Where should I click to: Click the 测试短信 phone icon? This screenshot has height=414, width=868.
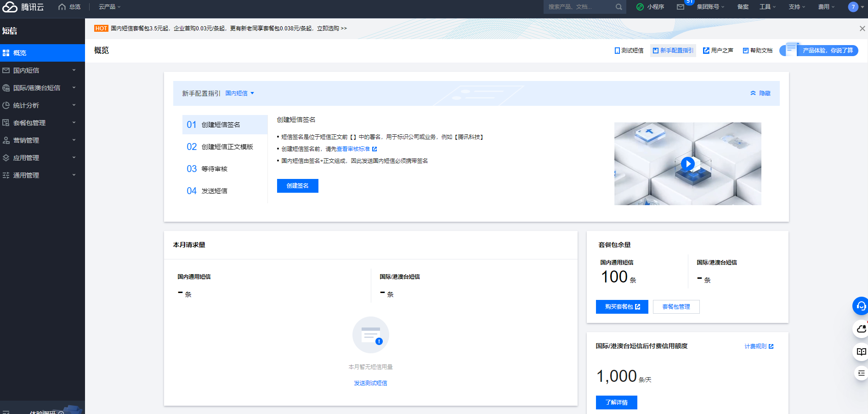point(617,51)
